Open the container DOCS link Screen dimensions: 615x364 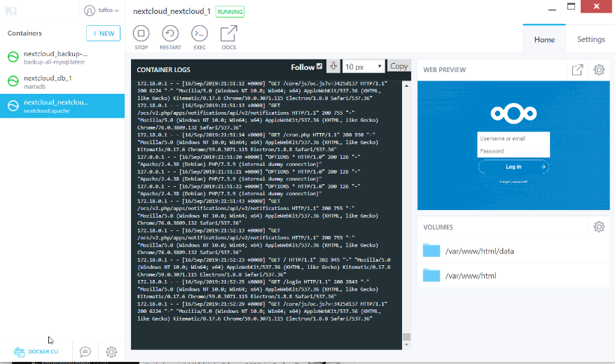coord(228,34)
